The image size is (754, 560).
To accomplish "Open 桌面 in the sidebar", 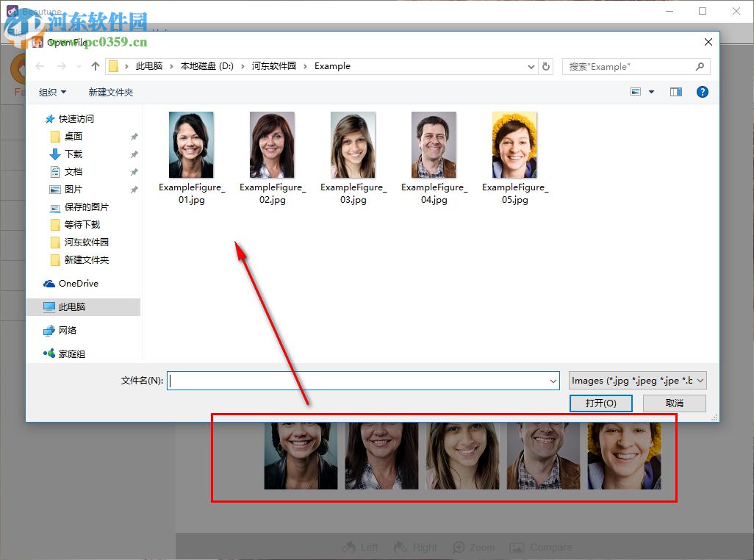I will [73, 137].
